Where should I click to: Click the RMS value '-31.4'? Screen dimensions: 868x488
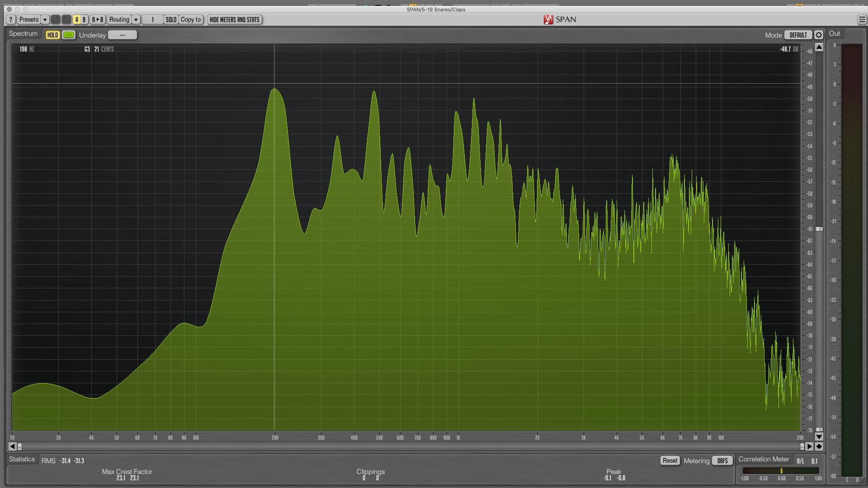click(66, 461)
